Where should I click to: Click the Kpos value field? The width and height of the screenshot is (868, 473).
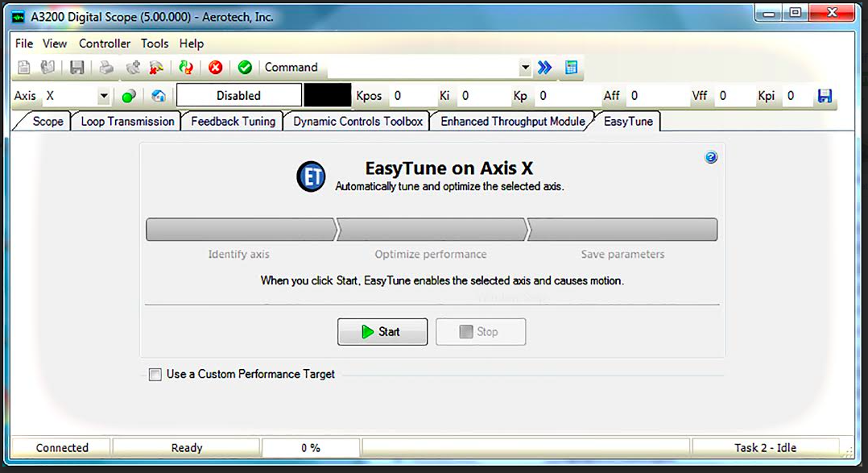pyautogui.click(x=411, y=96)
